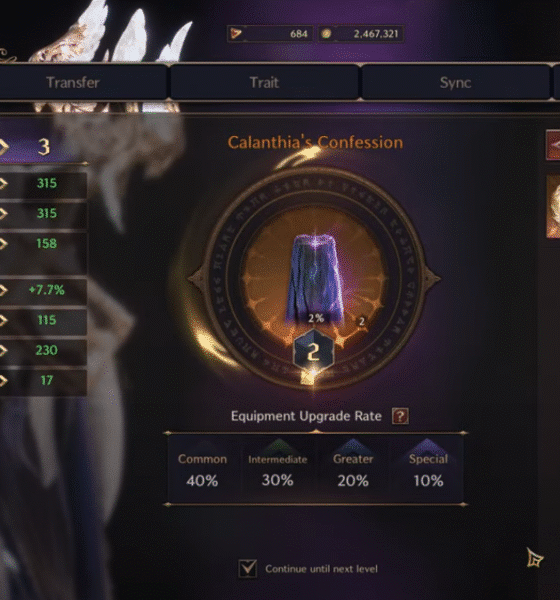
Task: Click the red question mark help icon
Action: click(x=400, y=416)
